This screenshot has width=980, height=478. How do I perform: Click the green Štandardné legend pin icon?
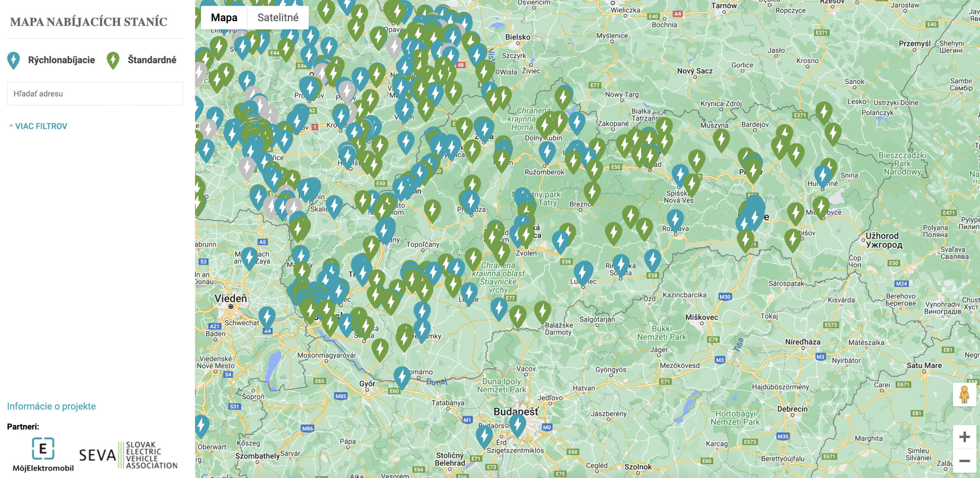(x=113, y=61)
